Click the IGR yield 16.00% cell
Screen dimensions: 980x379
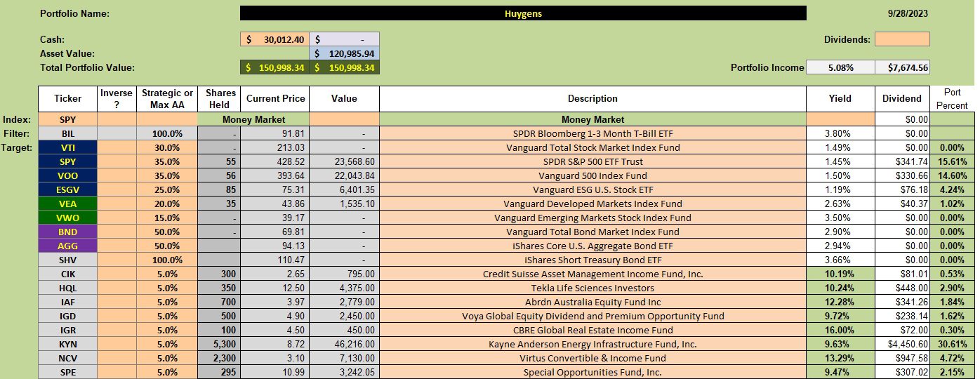pyautogui.click(x=840, y=330)
